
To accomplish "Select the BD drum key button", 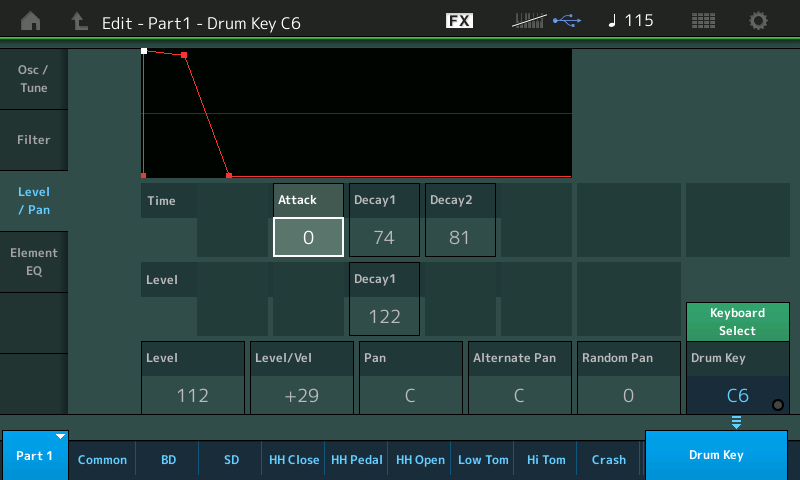I will 167,460.
